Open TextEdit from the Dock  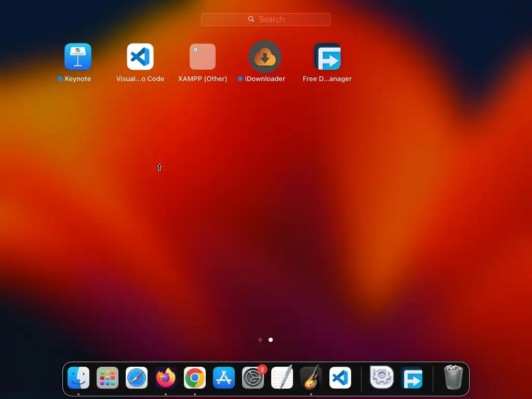coord(282,378)
